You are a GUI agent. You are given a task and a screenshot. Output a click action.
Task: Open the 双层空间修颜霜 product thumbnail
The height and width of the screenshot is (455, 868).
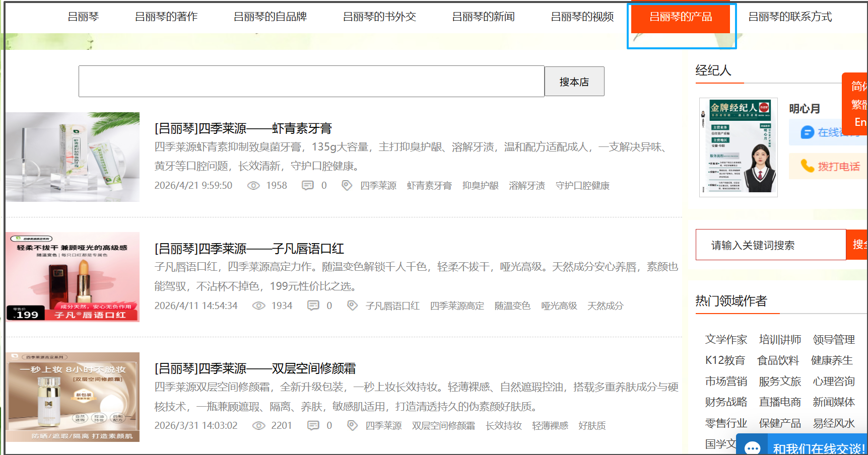[x=73, y=397]
